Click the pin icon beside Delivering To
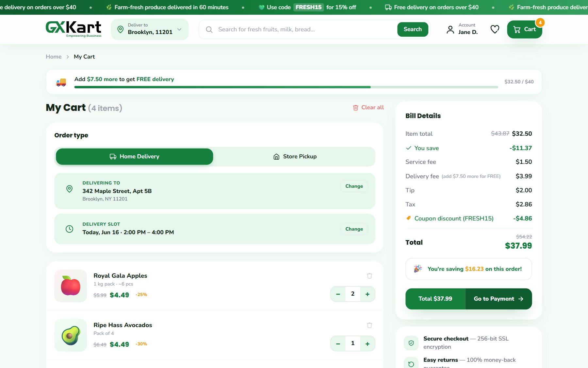Screen dimensions: 588x368 69,189
